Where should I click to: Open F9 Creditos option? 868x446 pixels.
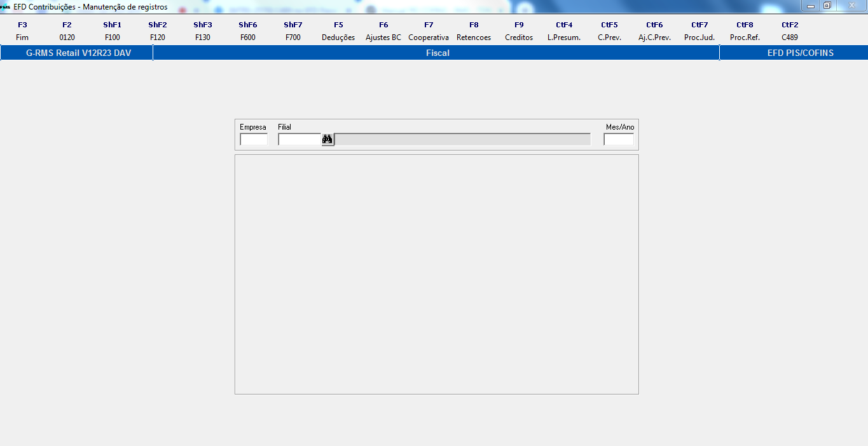519,31
